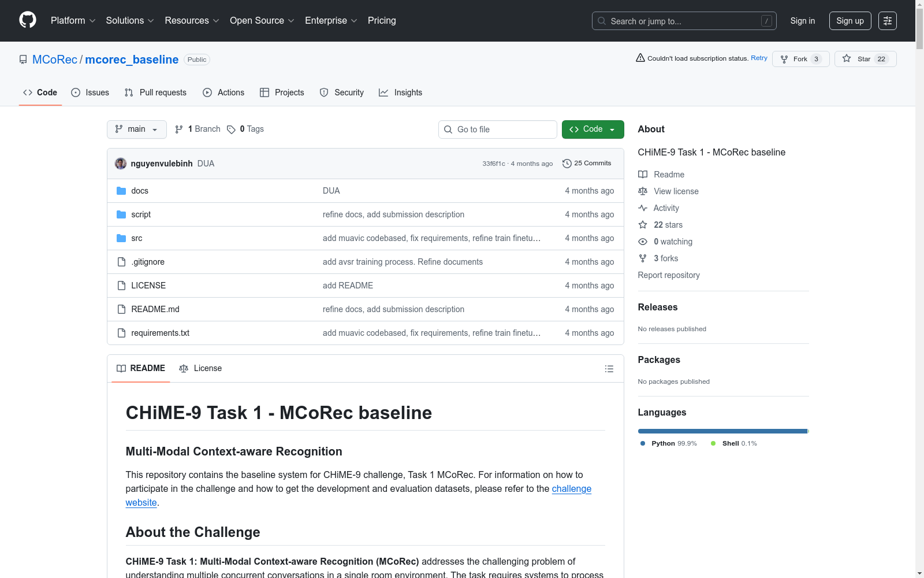This screenshot has height=578, width=924.
Task: Click the README.md file icon
Action: point(121,309)
